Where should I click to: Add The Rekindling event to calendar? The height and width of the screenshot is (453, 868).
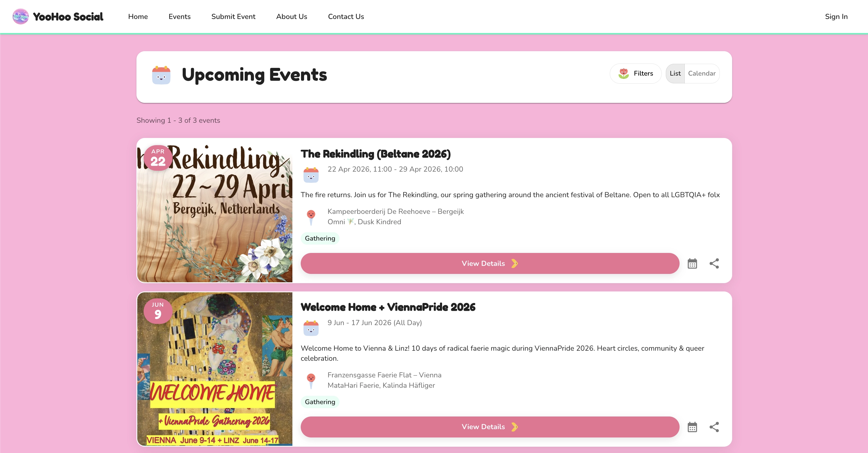click(692, 263)
